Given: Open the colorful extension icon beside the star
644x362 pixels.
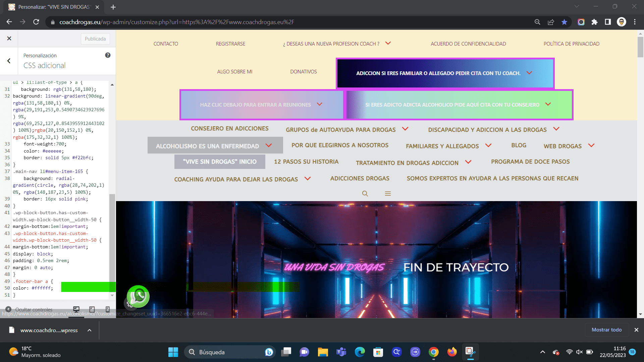Looking at the screenshot, I should tap(581, 22).
